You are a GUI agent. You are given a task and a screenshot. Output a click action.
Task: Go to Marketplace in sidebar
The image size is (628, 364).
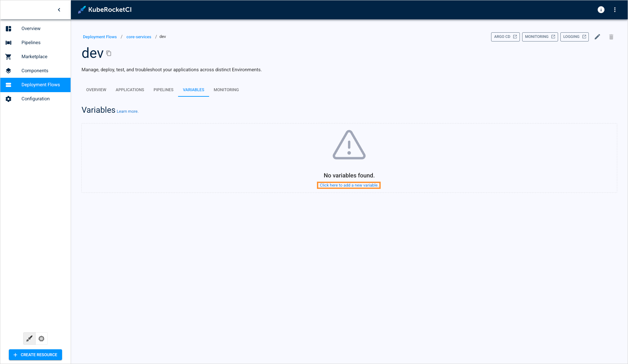pos(34,57)
